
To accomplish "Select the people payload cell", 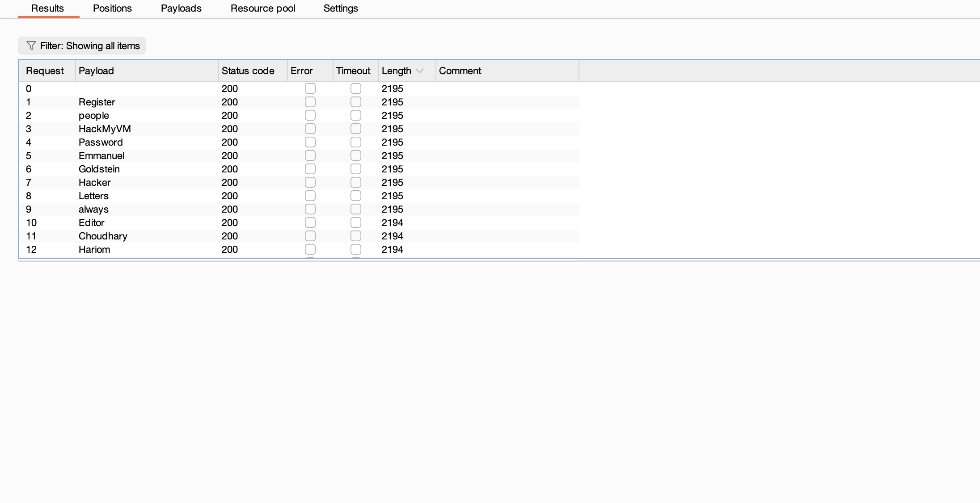I will tap(147, 115).
